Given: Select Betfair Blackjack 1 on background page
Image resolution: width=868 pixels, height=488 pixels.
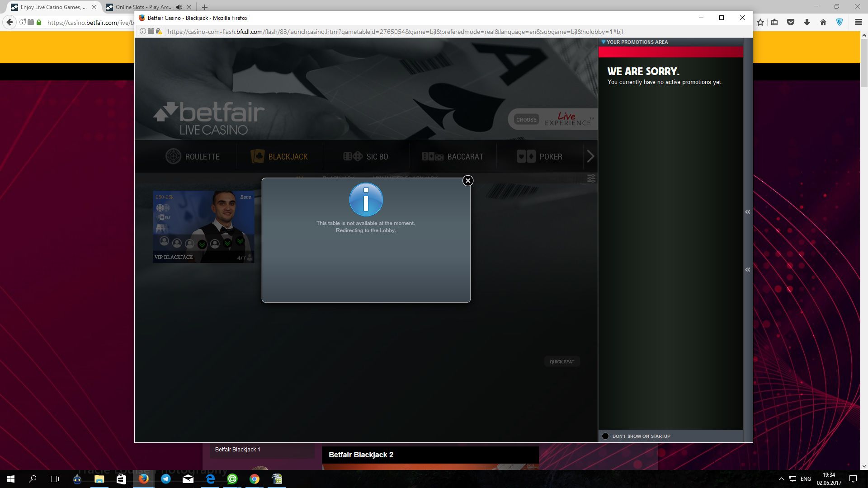Looking at the screenshot, I should click(x=238, y=450).
